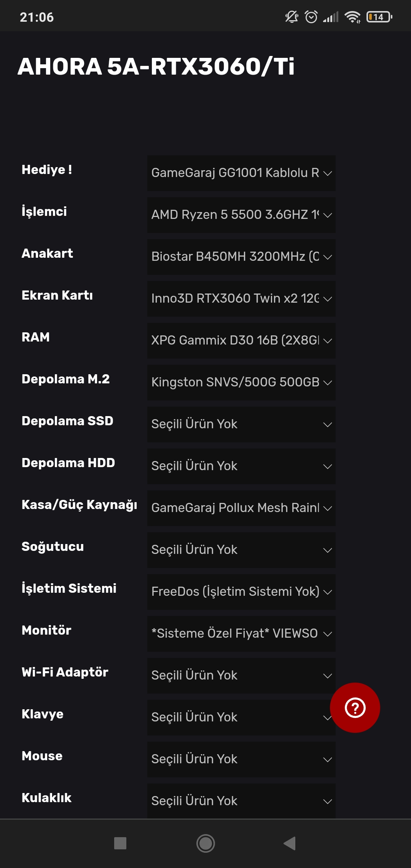Open the Wi-Fi Adaptör dropdown
411x868 pixels.
(x=241, y=676)
